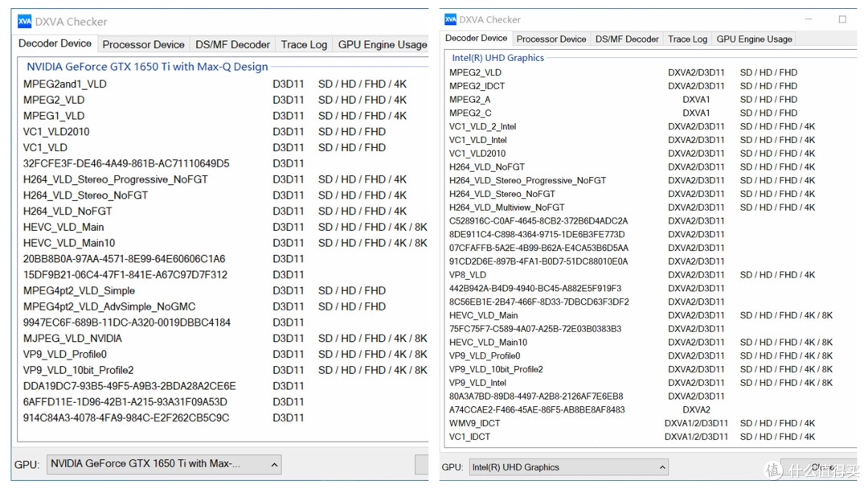868x489 pixels.
Task: Select the VC1_VLD row in NVIDIA list
Action: [205, 148]
